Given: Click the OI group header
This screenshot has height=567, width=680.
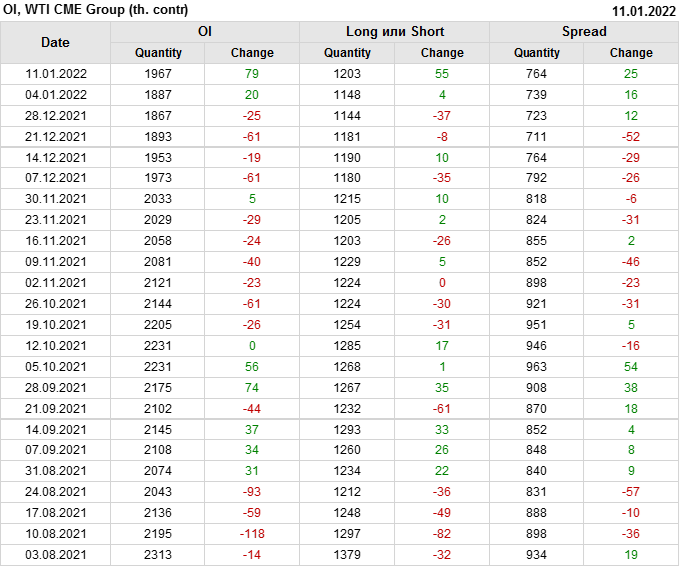Looking at the screenshot, I should [x=204, y=31].
